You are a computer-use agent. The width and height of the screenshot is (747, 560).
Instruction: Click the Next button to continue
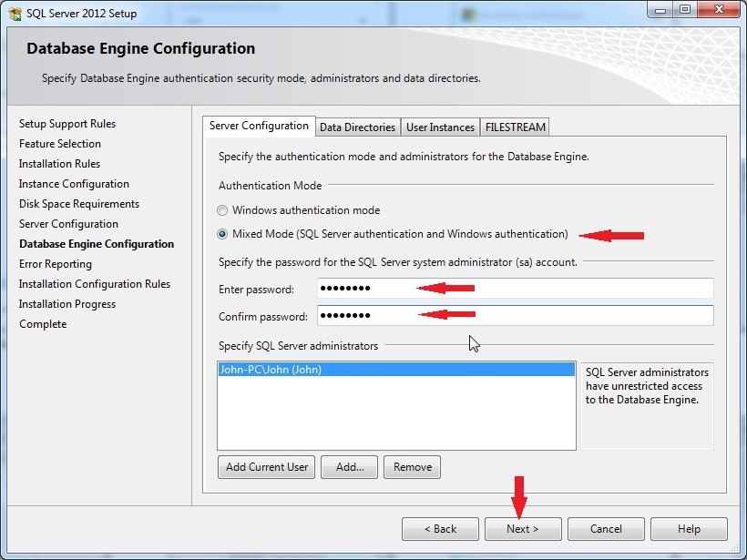[x=522, y=529]
